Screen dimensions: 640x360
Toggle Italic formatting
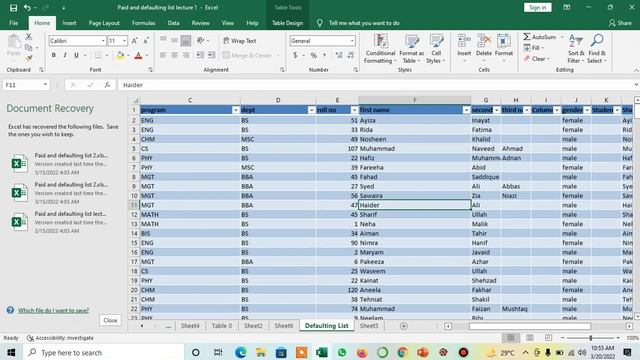point(64,55)
